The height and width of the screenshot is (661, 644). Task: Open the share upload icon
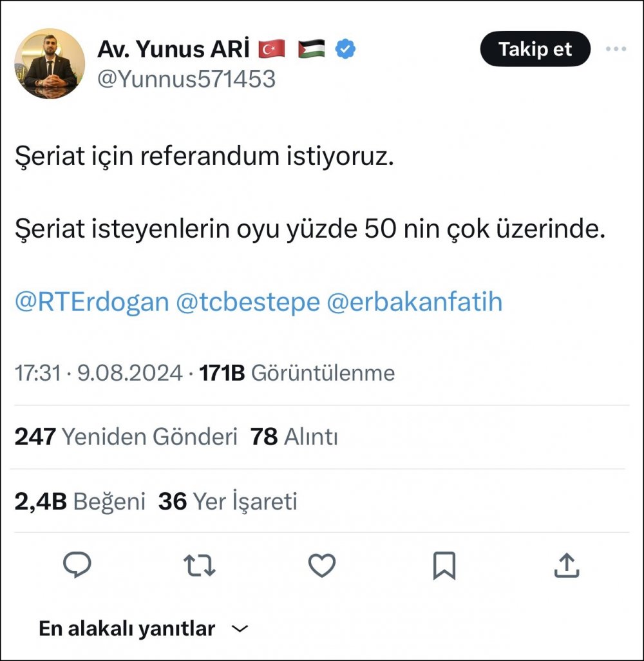[x=567, y=566]
